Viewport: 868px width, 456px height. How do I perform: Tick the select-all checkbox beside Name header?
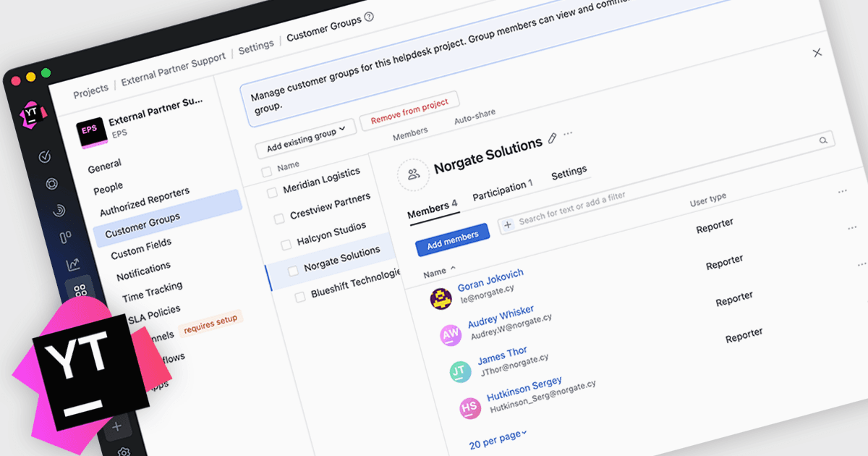pos(267,172)
